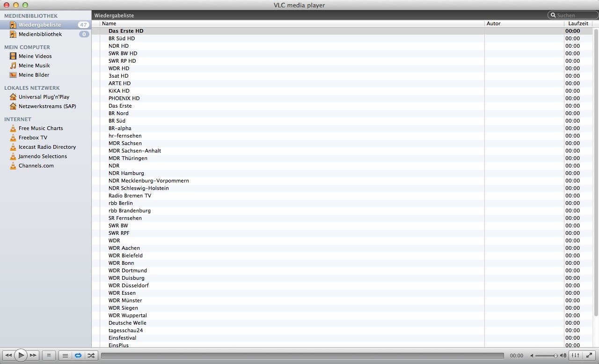Select PHOENIX HD entry
Screen dimensions: 599x364
(342, 98)
